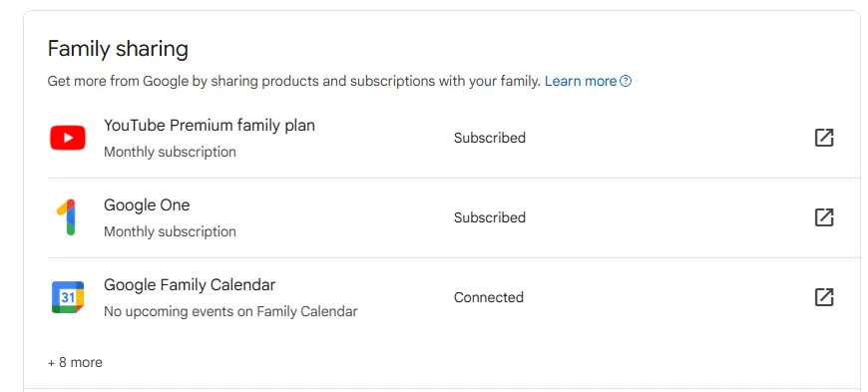The image size is (868, 392).
Task: Select the YouTube Premium family plan title
Action: pos(210,126)
